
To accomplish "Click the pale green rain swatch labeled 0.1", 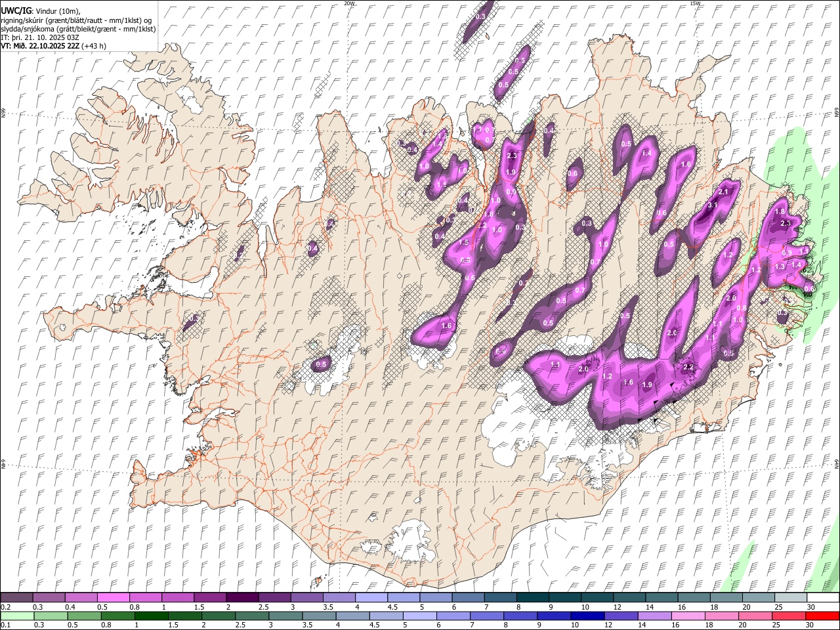I will tap(17, 616).
